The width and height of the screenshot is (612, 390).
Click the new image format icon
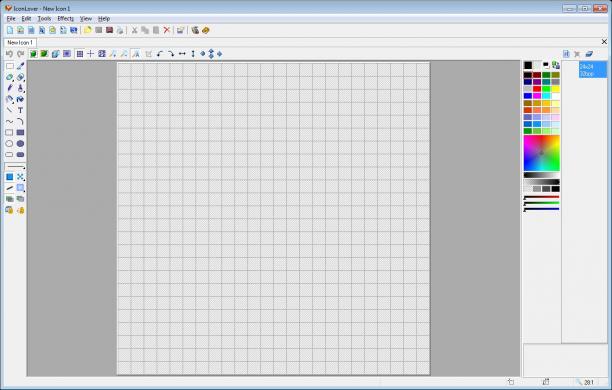point(566,54)
